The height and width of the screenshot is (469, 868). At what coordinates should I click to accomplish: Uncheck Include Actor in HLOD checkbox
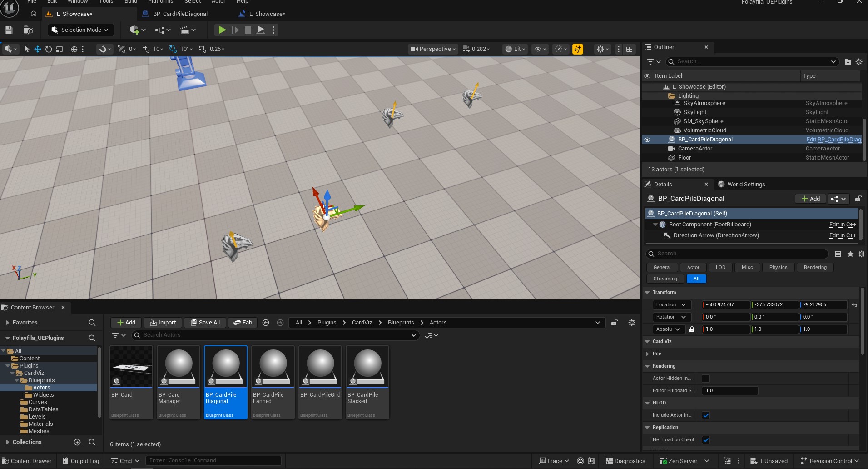click(706, 415)
